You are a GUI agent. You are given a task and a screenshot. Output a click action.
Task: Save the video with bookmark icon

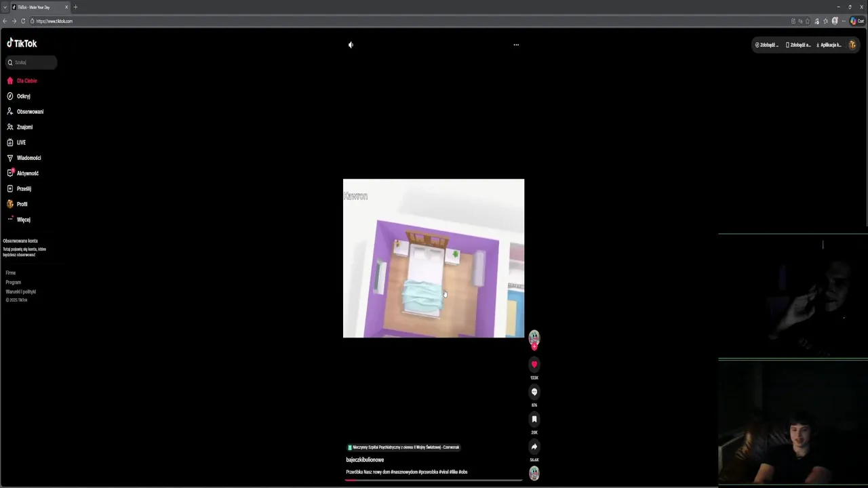tap(534, 420)
